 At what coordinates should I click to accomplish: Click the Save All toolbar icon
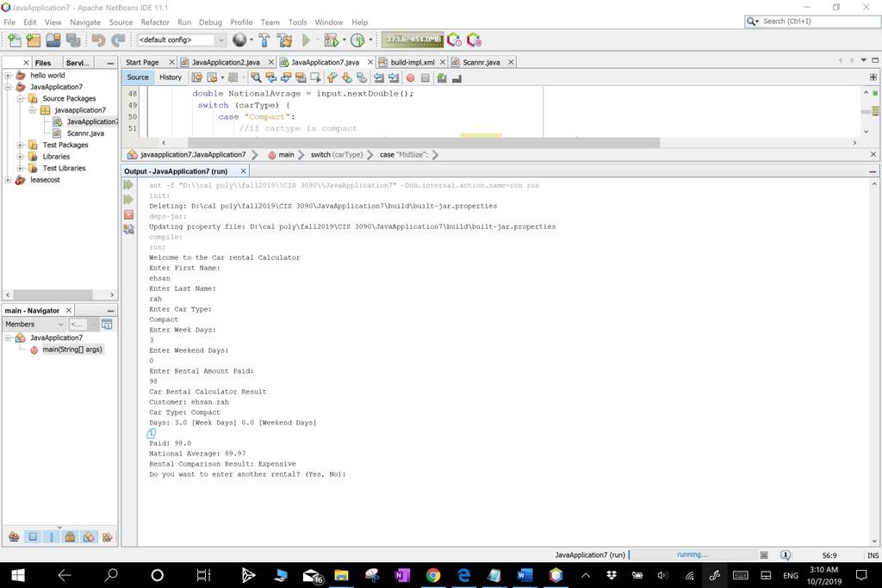(x=72, y=40)
